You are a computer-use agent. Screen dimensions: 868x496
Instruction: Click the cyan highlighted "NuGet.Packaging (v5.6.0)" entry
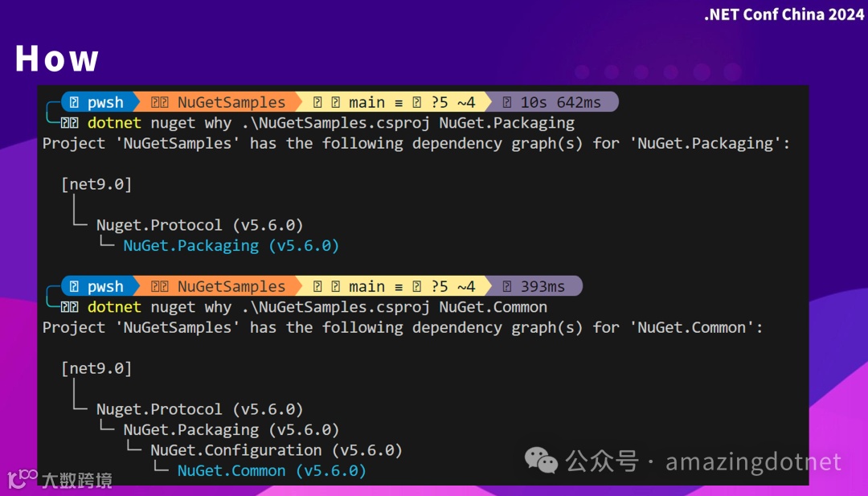point(231,246)
